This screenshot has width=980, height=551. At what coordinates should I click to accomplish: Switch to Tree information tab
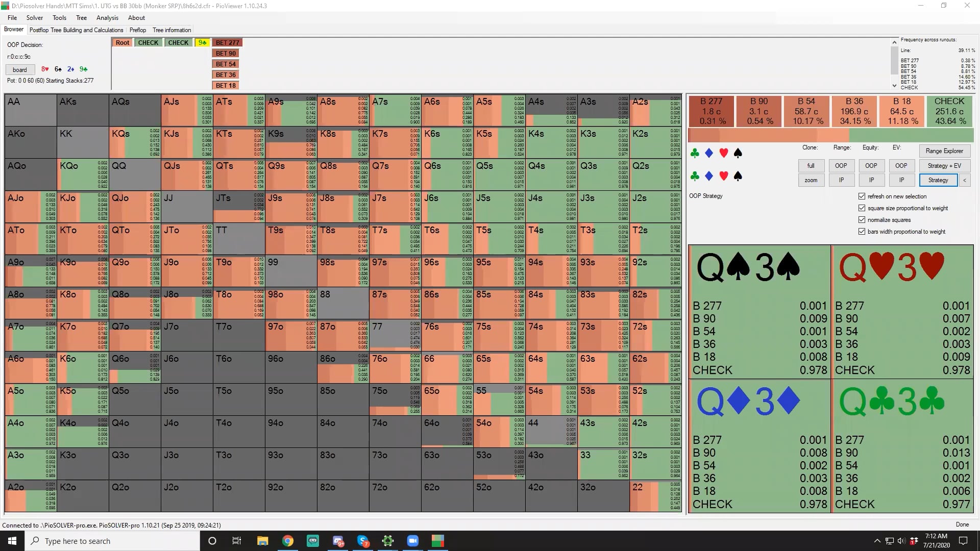171,30
